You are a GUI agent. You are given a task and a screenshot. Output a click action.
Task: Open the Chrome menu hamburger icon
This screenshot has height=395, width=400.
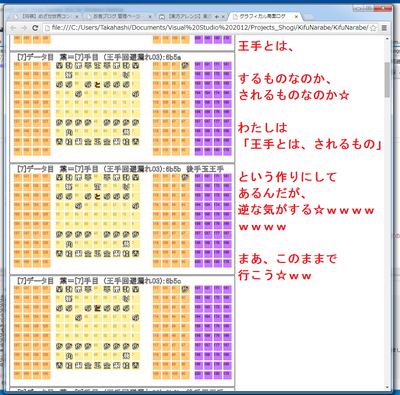pyautogui.click(x=384, y=28)
